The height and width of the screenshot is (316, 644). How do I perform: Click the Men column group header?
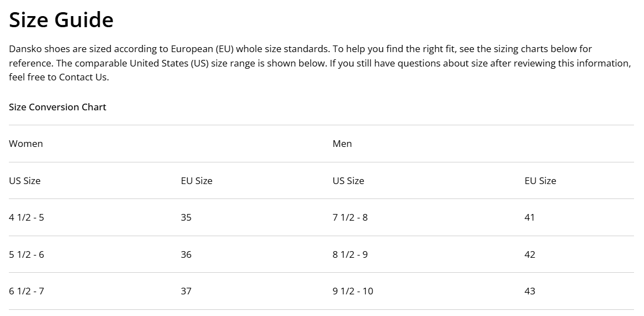[342, 144]
